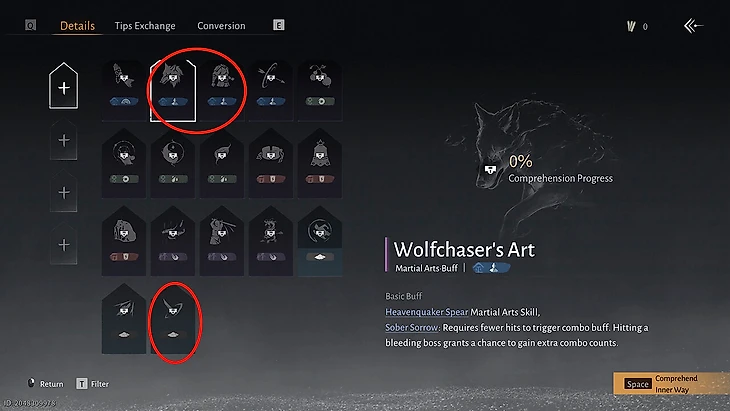
Task: Switch to the Tips Exchange tab
Action: (x=145, y=26)
